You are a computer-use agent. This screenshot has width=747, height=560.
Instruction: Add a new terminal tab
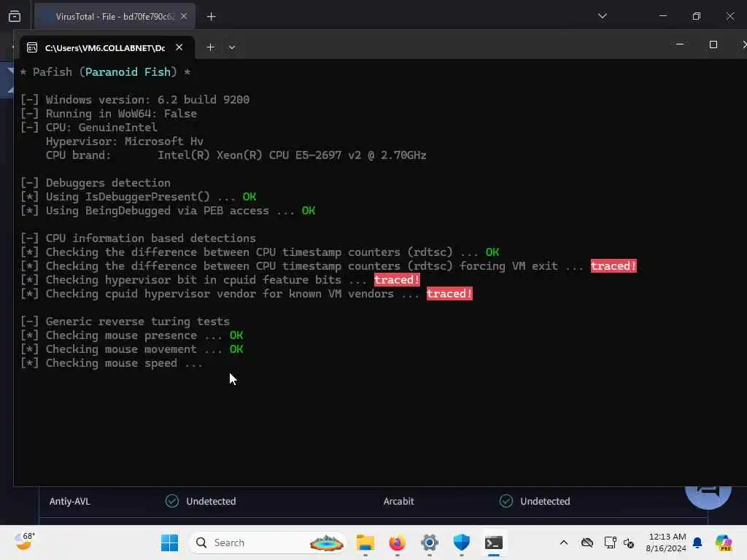coord(210,47)
